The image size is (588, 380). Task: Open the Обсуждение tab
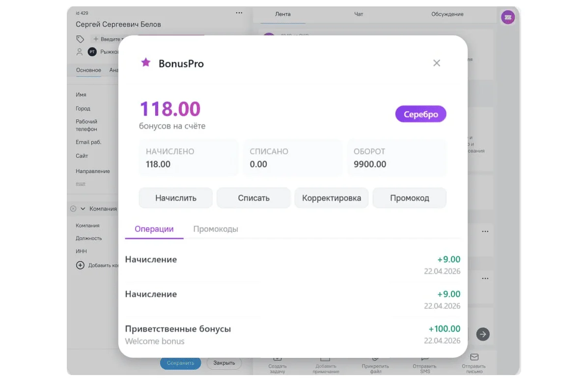448,14
